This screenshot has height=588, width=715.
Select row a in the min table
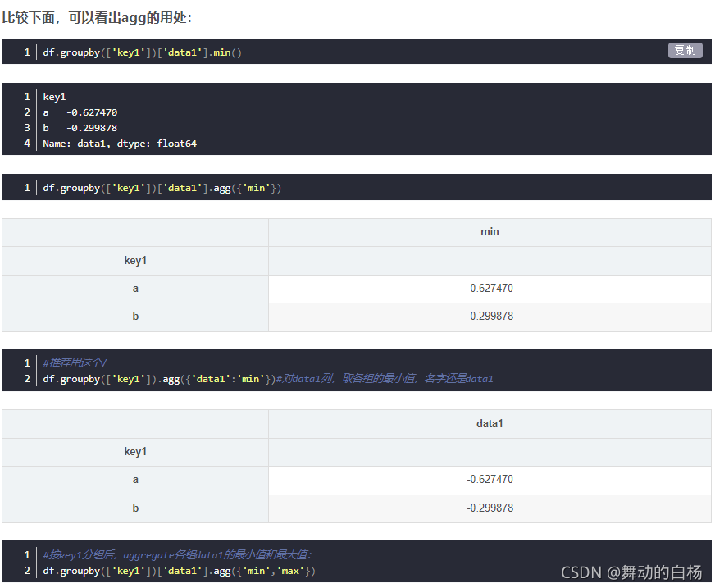135,288
